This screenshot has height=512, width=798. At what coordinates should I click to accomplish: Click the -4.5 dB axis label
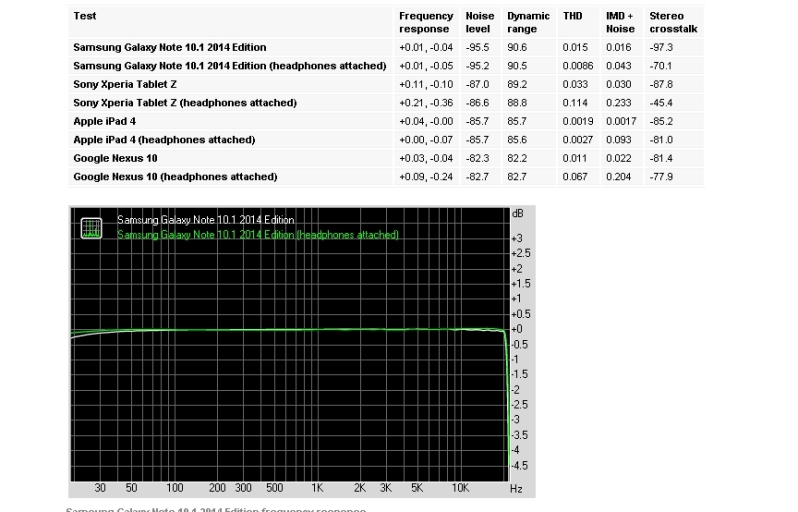point(519,465)
